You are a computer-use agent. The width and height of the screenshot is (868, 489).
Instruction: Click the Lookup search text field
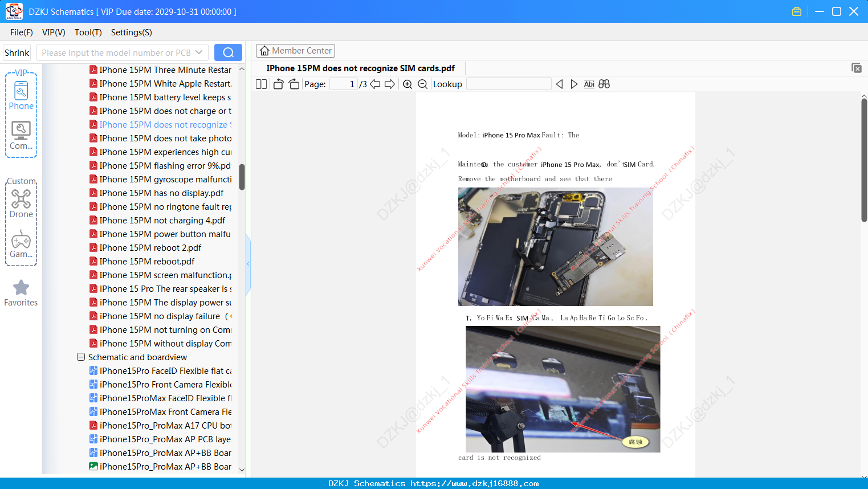[x=508, y=84]
